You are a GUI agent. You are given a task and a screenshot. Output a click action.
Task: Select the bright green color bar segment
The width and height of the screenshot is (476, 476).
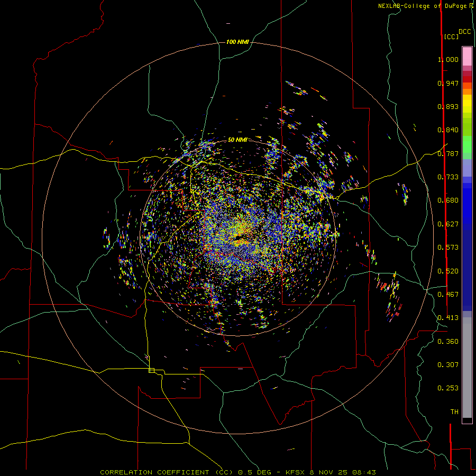click(x=467, y=144)
